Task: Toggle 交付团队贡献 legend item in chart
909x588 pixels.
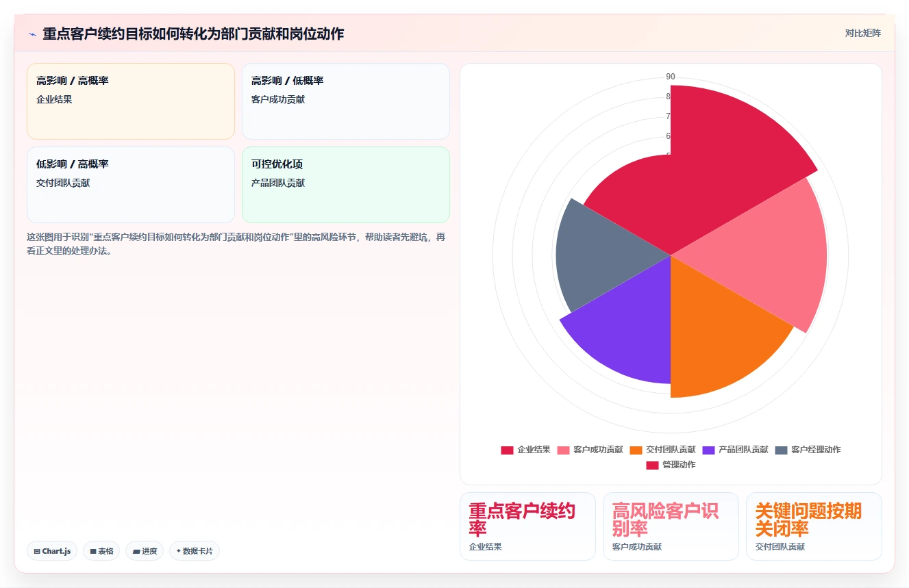Action: [663, 450]
